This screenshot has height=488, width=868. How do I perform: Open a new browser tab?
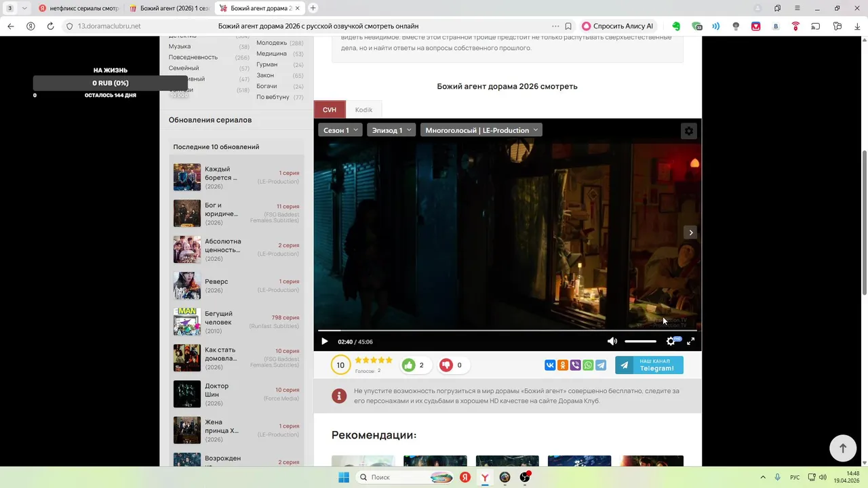[313, 8]
